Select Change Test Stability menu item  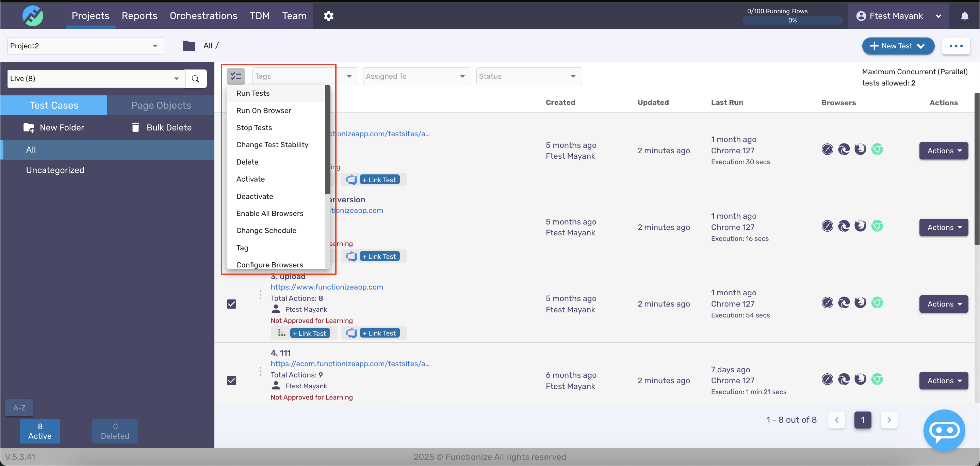(276, 145)
